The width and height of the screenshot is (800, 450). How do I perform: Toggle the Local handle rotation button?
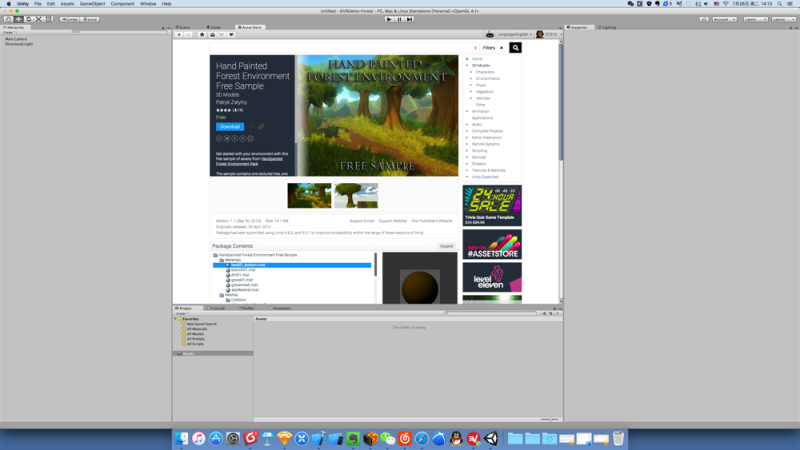click(x=90, y=19)
